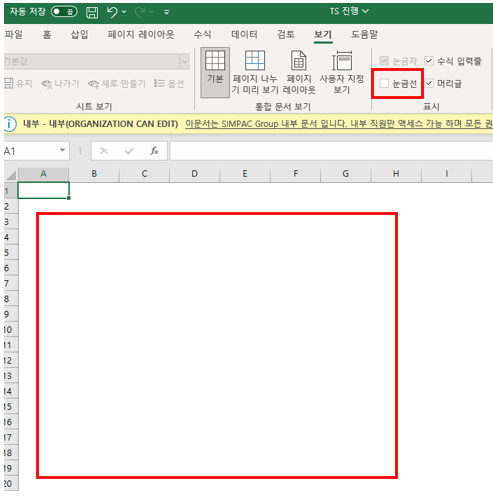Image resolution: width=493 pixels, height=503 pixels.
Task: Click the info icon on the yellow bar
Action: pos(10,124)
